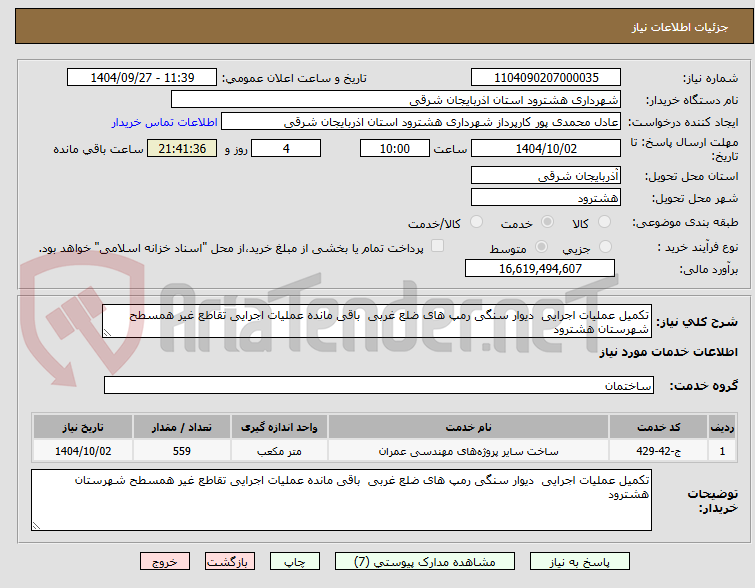This screenshot has width=755, height=588.
Task: Click the تاریخ نیاز column header
Action: click(x=83, y=427)
